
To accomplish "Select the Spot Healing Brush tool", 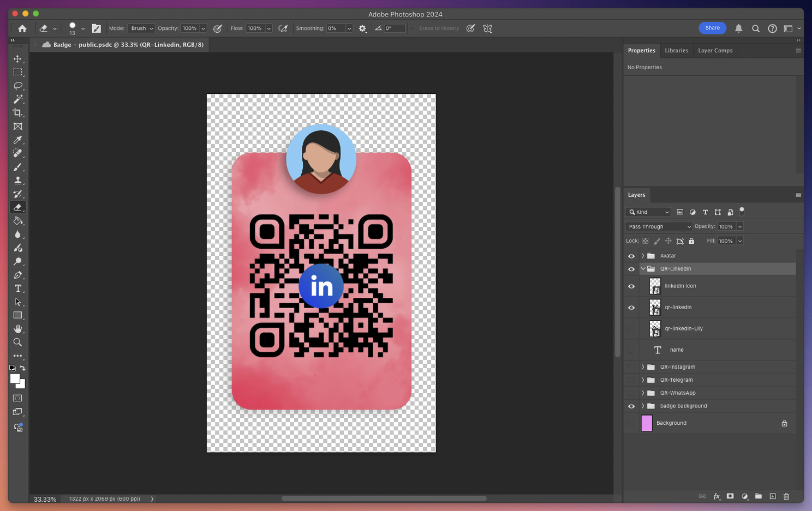I will coord(17,153).
